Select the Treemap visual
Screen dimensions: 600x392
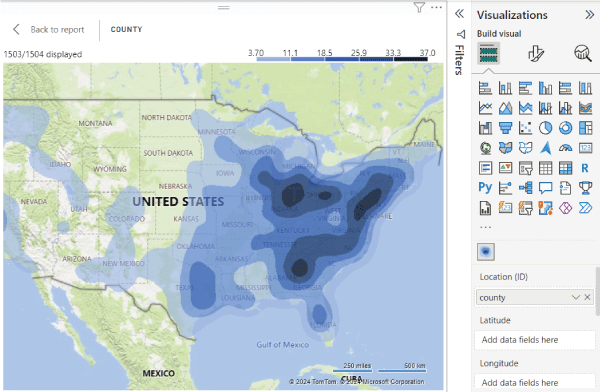point(585,128)
